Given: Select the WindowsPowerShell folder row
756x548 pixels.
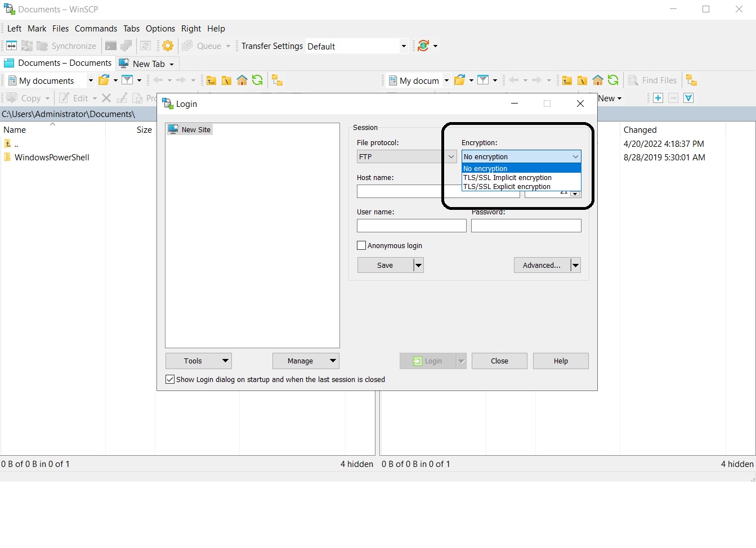Looking at the screenshot, I should (52, 158).
